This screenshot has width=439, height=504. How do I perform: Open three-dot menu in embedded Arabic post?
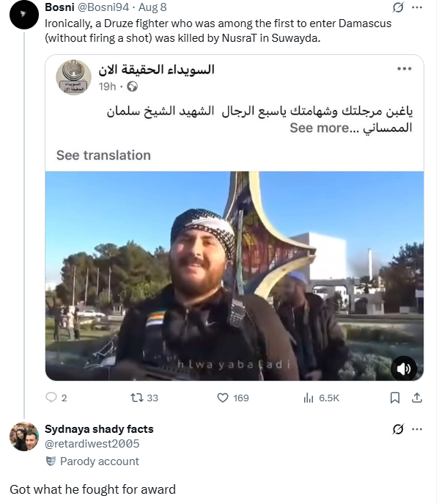click(405, 68)
